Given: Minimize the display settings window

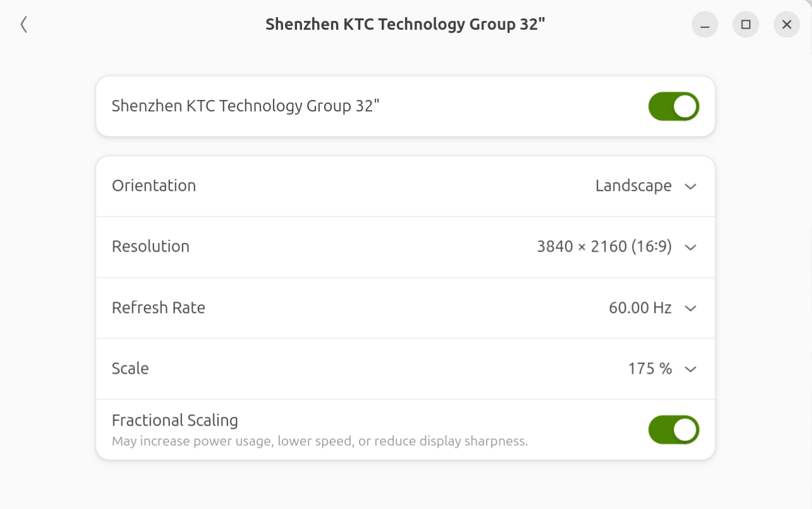Looking at the screenshot, I should click(x=705, y=25).
